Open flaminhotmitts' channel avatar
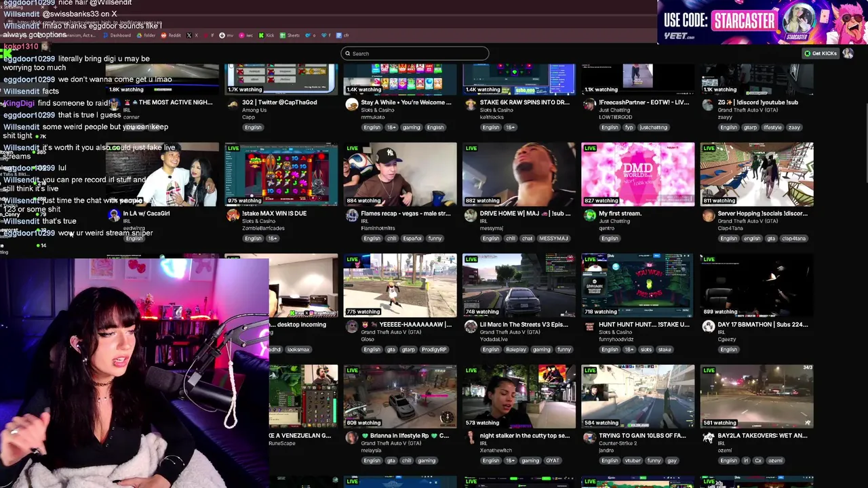 [x=351, y=215]
